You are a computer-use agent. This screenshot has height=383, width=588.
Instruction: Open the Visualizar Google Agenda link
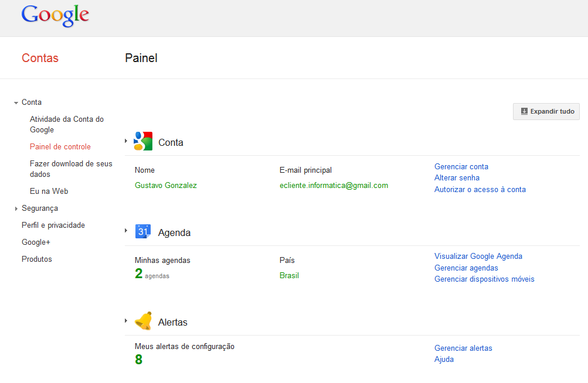(478, 257)
